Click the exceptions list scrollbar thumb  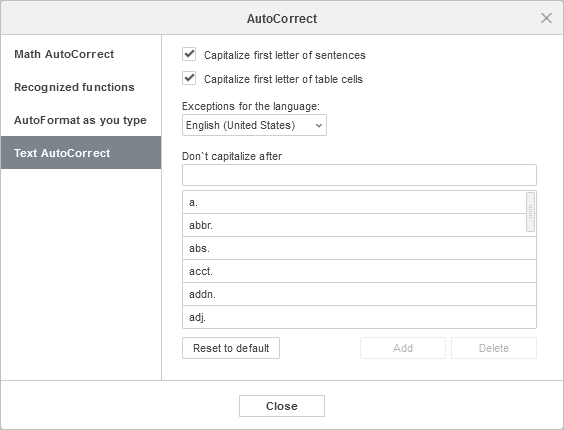pos(530,212)
